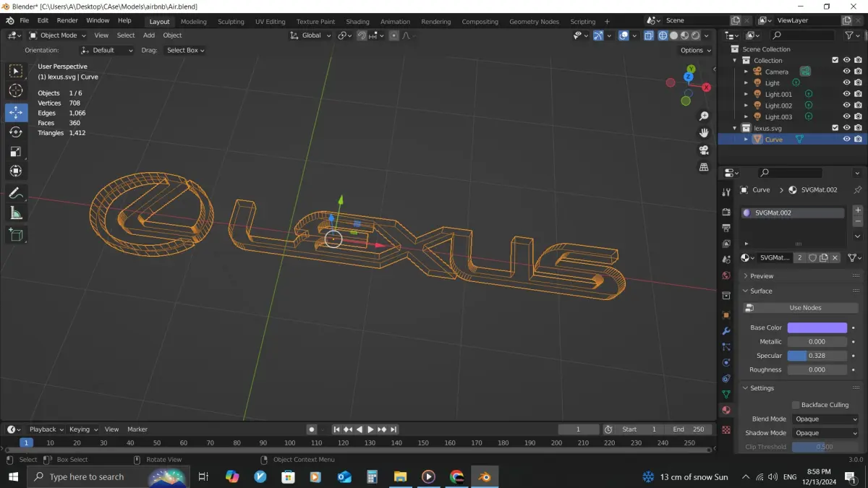Screen dimensions: 868x488
Task: Open the World properties tab
Action: [726, 275]
